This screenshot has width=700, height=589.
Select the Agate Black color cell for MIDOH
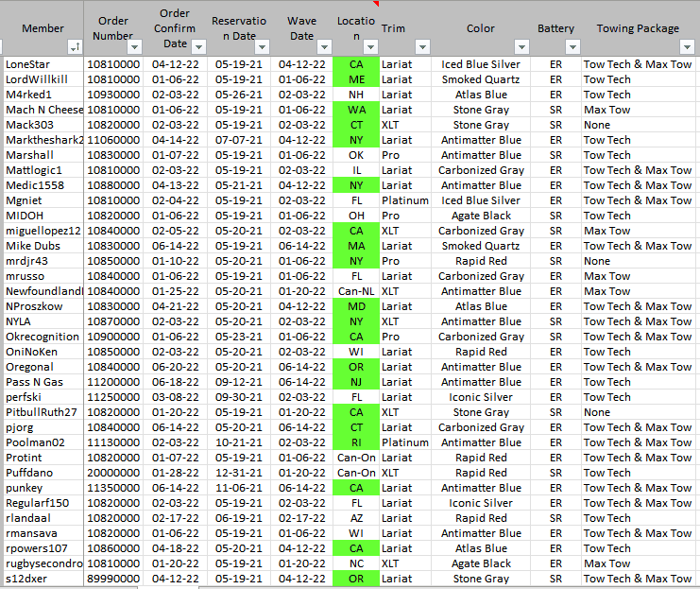(480, 216)
